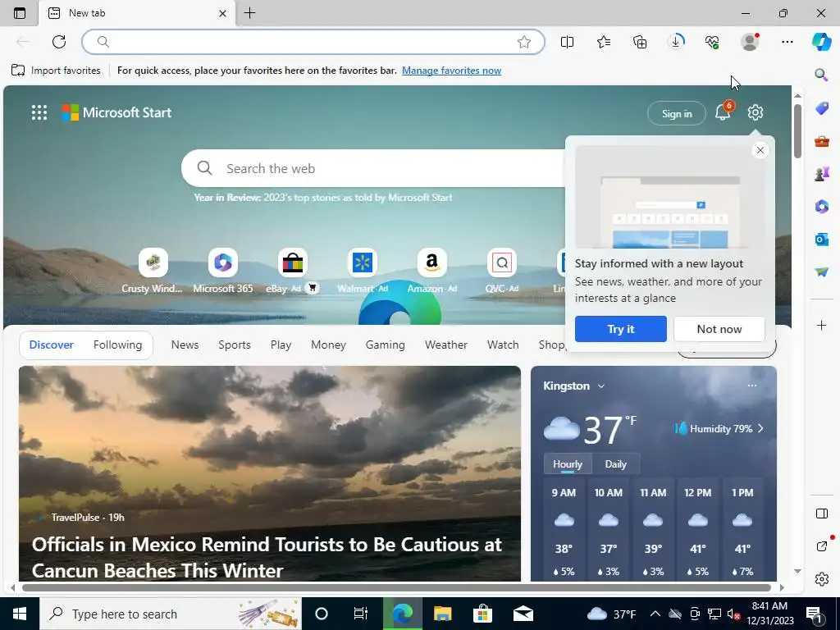Open Crusty Wind... quick link tile
This screenshot has width=840, height=630.
coord(153,271)
